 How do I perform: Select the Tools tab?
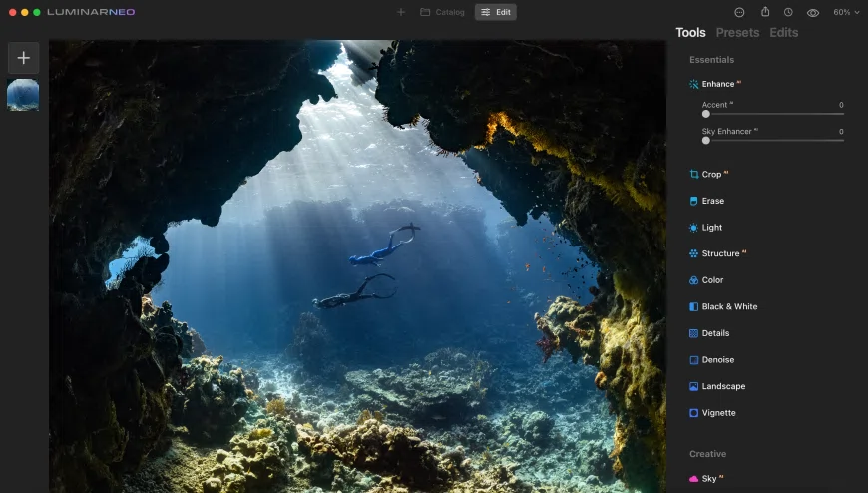pos(690,33)
